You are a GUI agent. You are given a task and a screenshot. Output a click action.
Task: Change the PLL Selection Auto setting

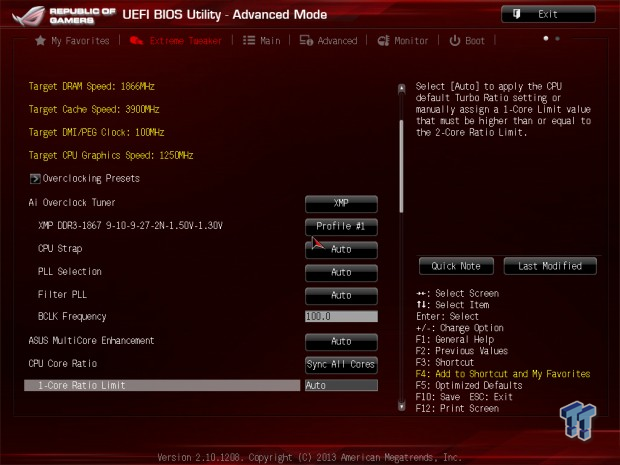[x=341, y=273]
